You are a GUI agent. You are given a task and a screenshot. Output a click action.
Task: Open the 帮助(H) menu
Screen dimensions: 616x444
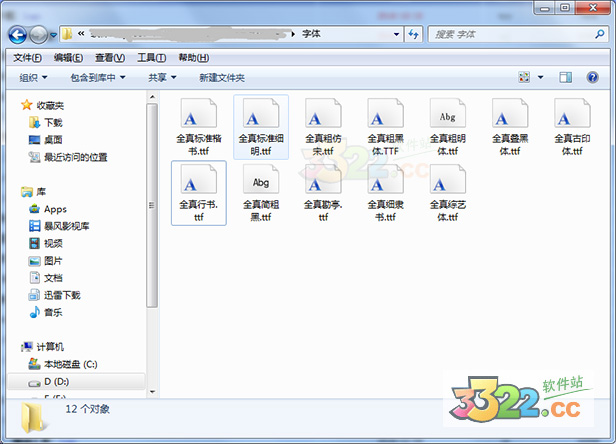pos(194,58)
